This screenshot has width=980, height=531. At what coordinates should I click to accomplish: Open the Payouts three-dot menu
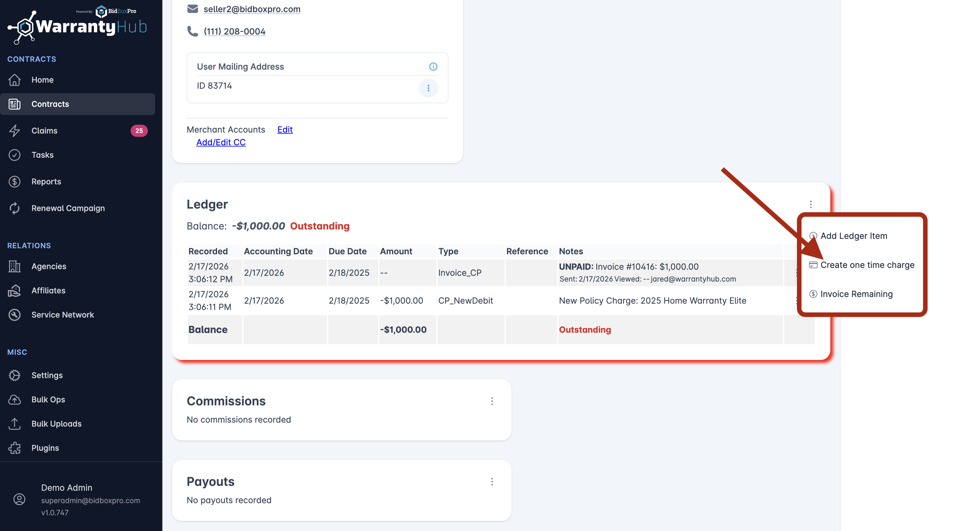(492, 482)
